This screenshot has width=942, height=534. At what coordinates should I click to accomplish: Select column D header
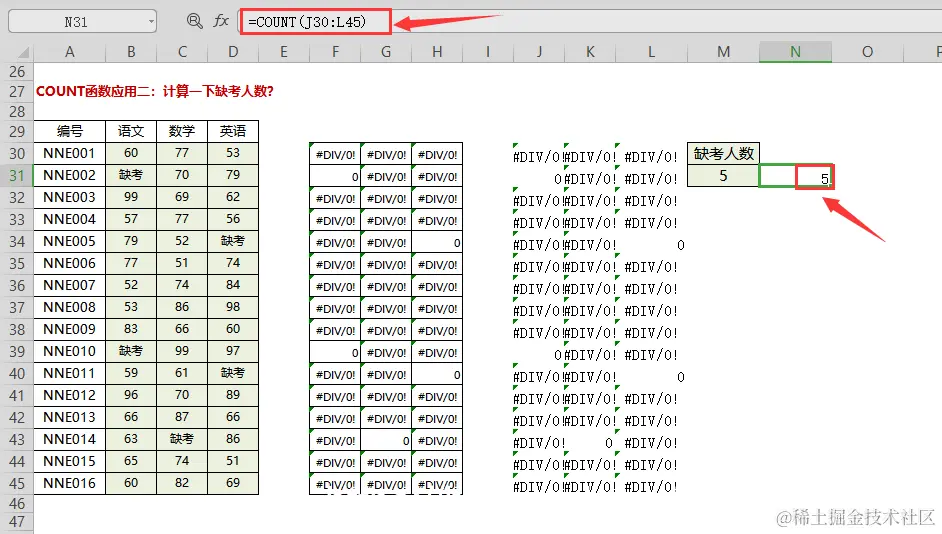coord(233,52)
